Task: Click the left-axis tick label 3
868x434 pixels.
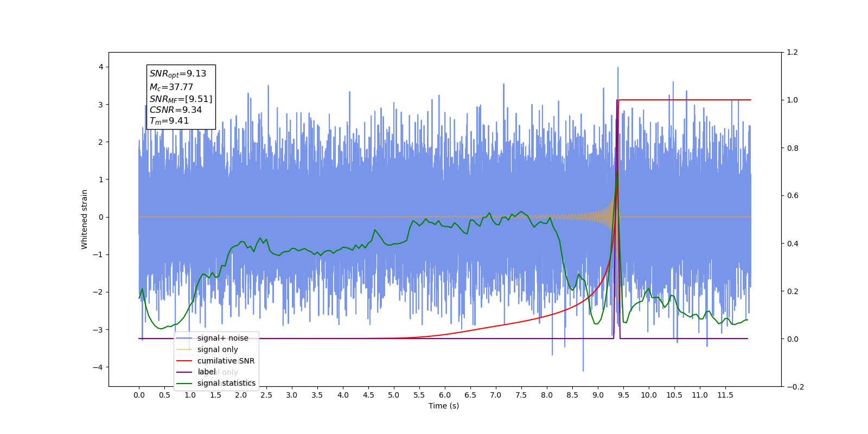Action: pos(101,105)
